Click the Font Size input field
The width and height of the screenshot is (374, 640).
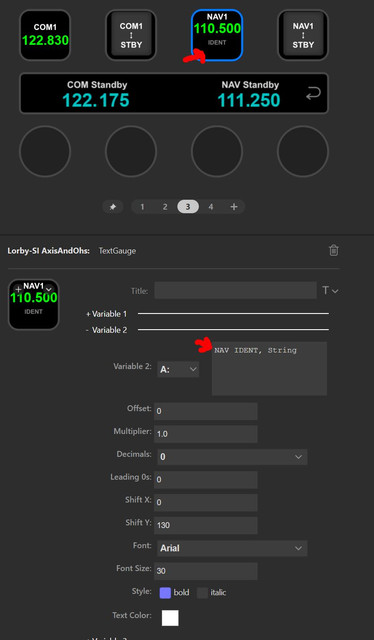(x=206, y=571)
